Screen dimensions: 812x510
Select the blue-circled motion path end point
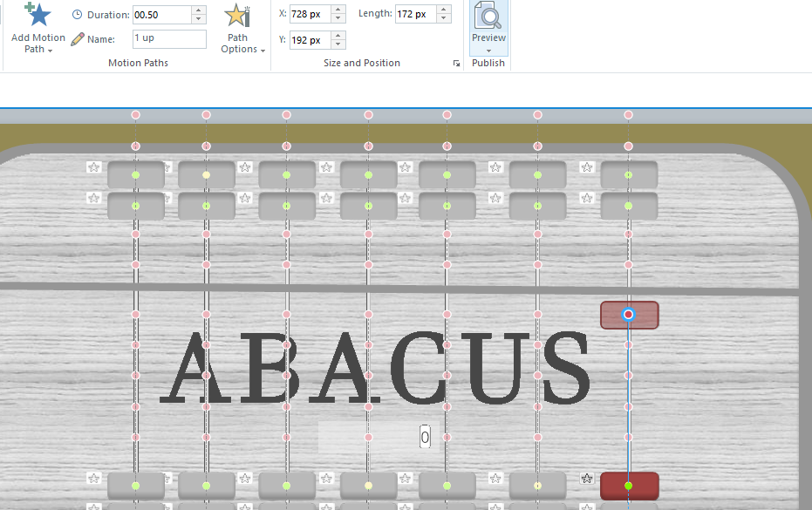(x=628, y=314)
